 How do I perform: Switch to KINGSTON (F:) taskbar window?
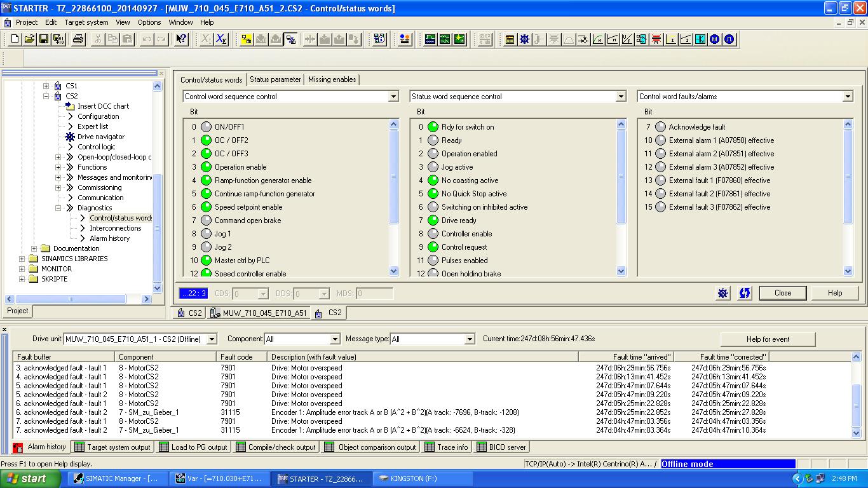tap(422, 478)
